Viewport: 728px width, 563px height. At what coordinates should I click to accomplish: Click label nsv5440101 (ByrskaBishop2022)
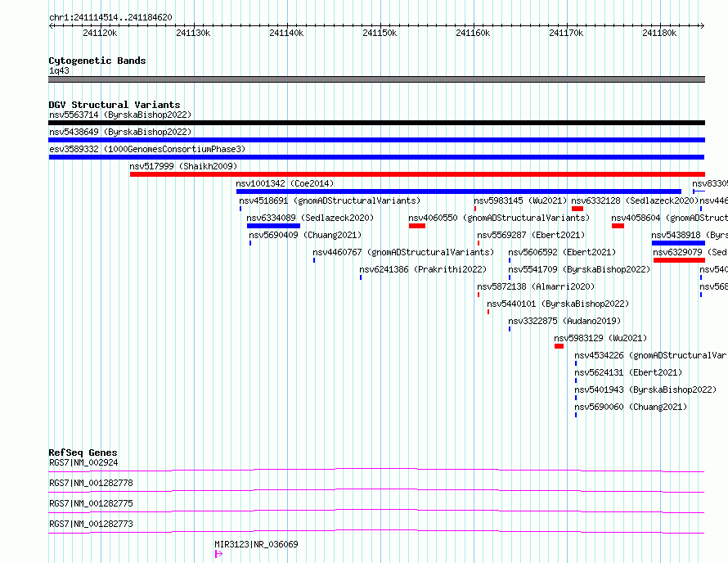(x=558, y=304)
